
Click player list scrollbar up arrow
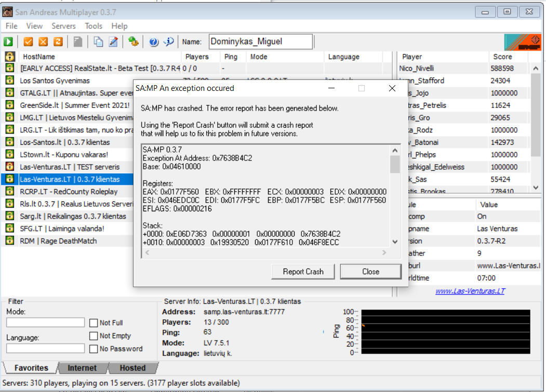click(536, 68)
